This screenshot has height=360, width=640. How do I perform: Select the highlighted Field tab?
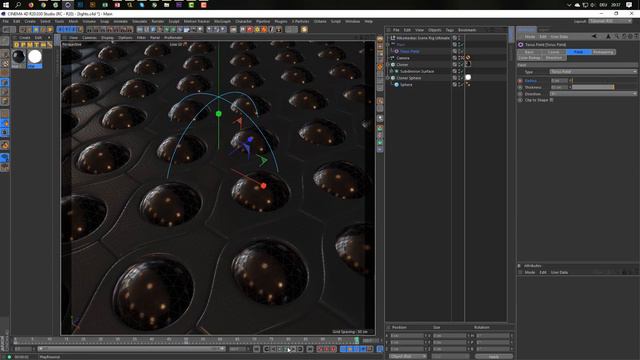579,52
